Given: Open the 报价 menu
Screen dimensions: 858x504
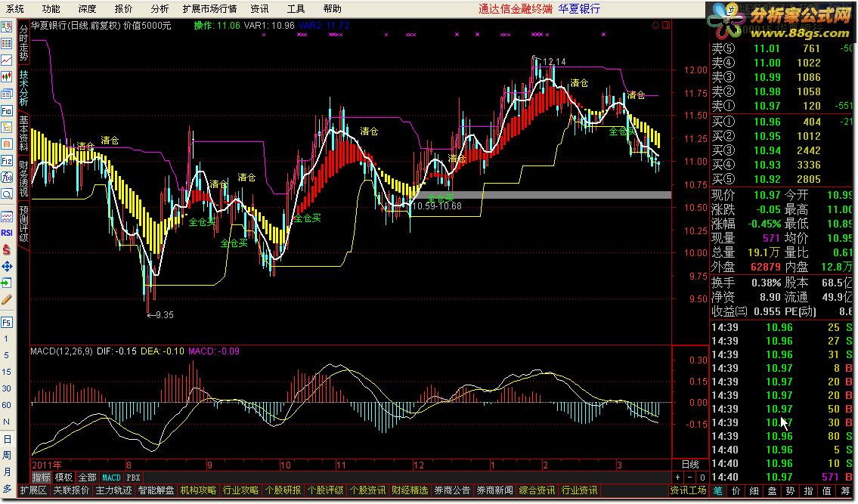Looking at the screenshot, I should 123,9.
